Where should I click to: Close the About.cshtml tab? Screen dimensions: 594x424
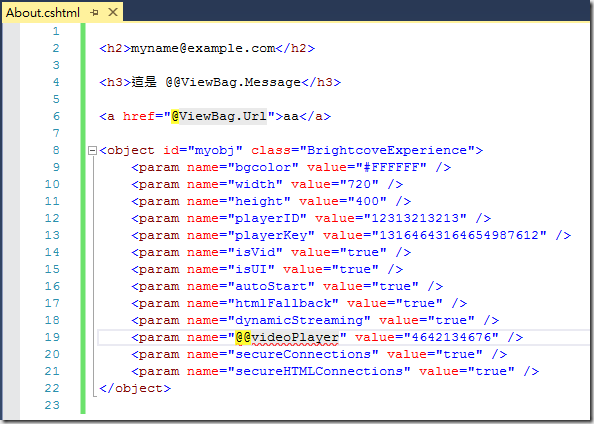(113, 12)
